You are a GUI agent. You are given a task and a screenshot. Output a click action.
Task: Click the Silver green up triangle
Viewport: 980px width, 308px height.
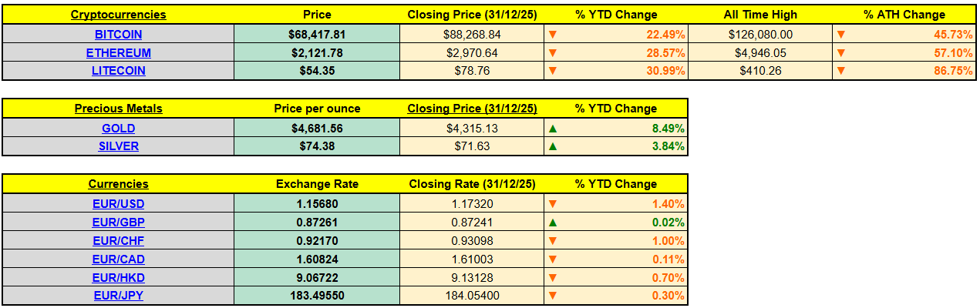pyautogui.click(x=551, y=146)
